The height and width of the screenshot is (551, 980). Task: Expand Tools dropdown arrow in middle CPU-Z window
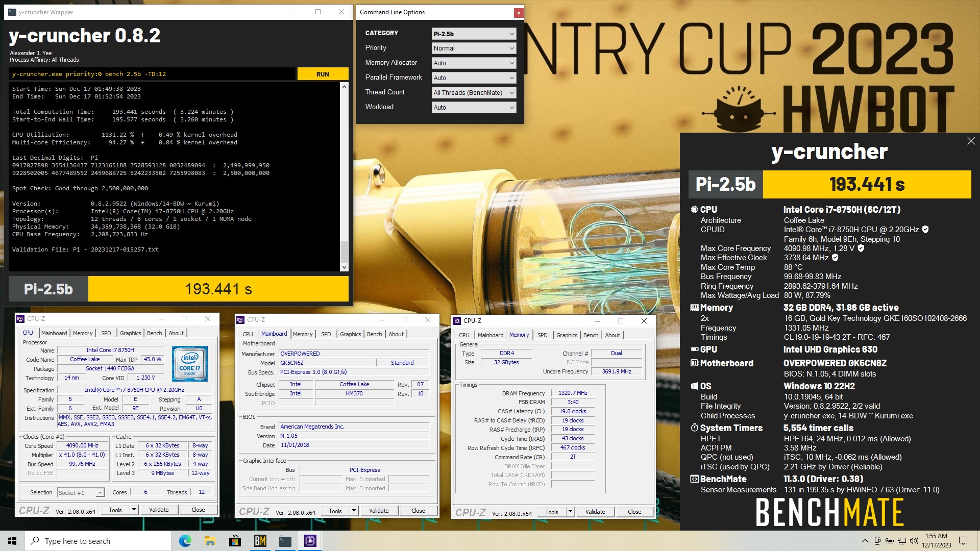click(x=354, y=511)
